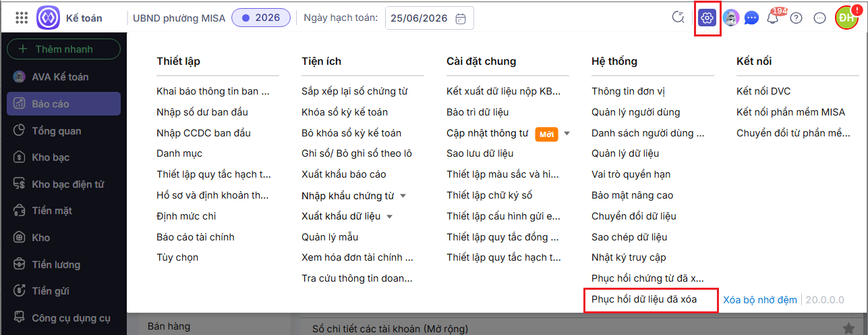Open Kết nối DVC
Viewport: 868px width, 335px height.
[x=763, y=91]
